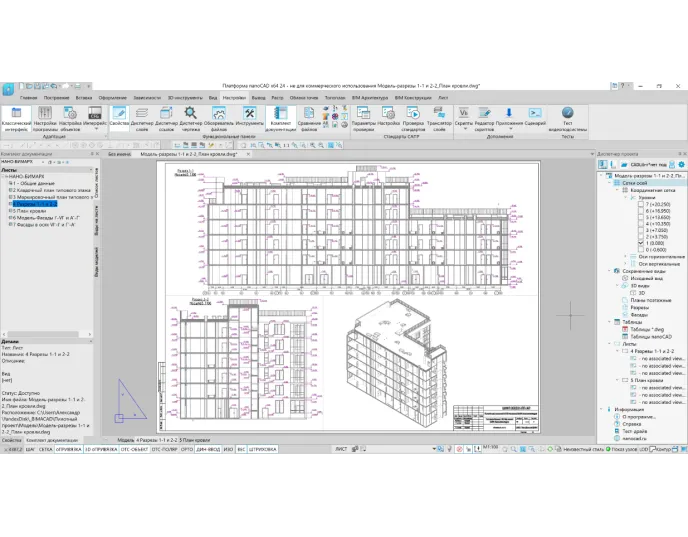Click the Параметры проверки icon
This screenshot has width=688, height=537.
[x=362, y=116]
